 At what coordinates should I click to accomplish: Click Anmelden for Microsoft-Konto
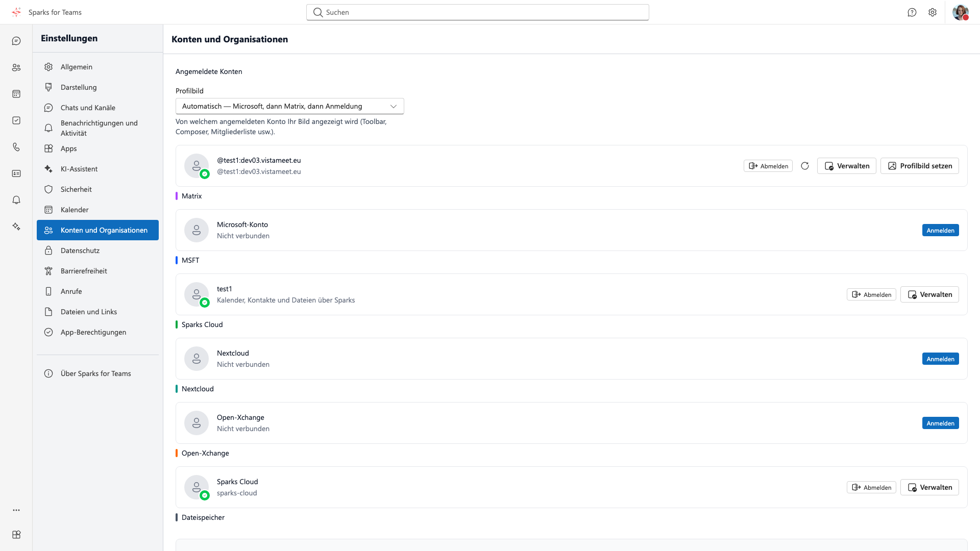coord(940,230)
